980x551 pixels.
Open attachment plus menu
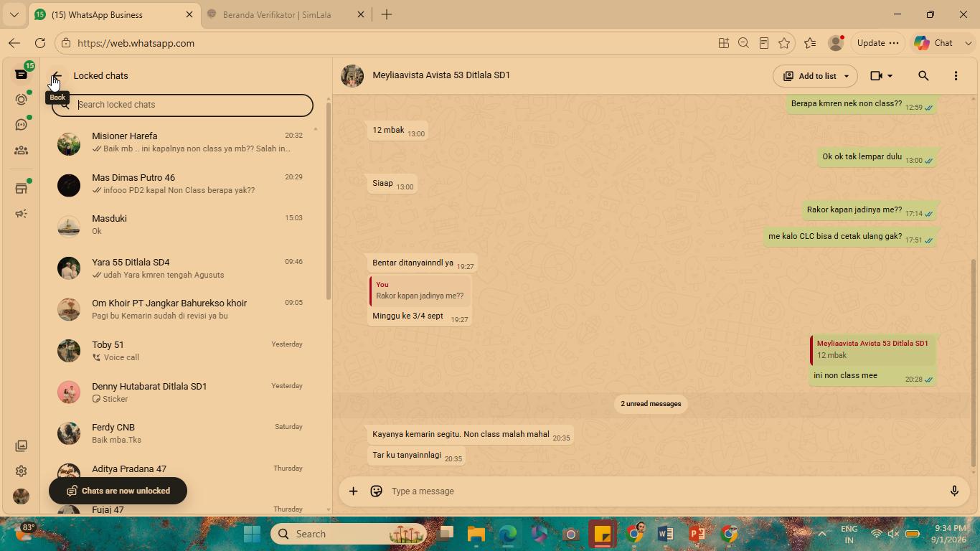click(353, 491)
